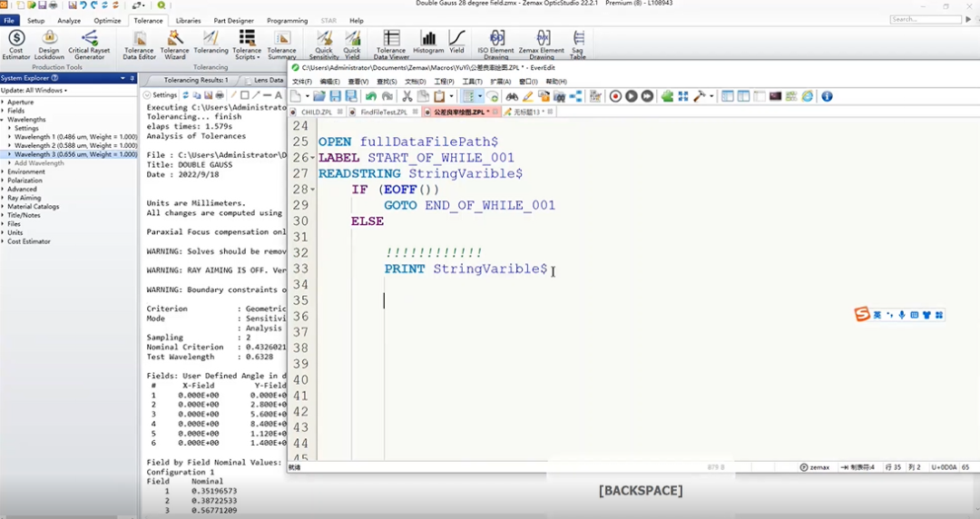
Task: Select the Ray Aiming tree item
Action: (24, 198)
